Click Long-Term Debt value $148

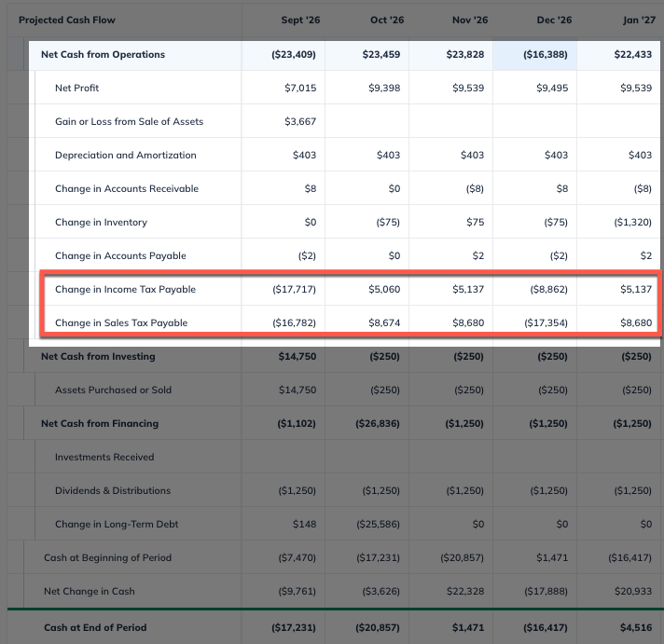(x=304, y=525)
